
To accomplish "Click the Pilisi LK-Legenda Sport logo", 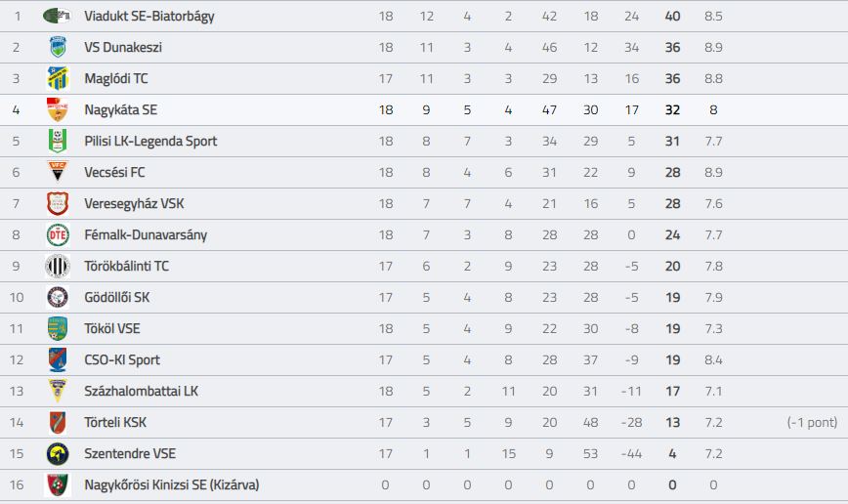I will pos(58,141).
